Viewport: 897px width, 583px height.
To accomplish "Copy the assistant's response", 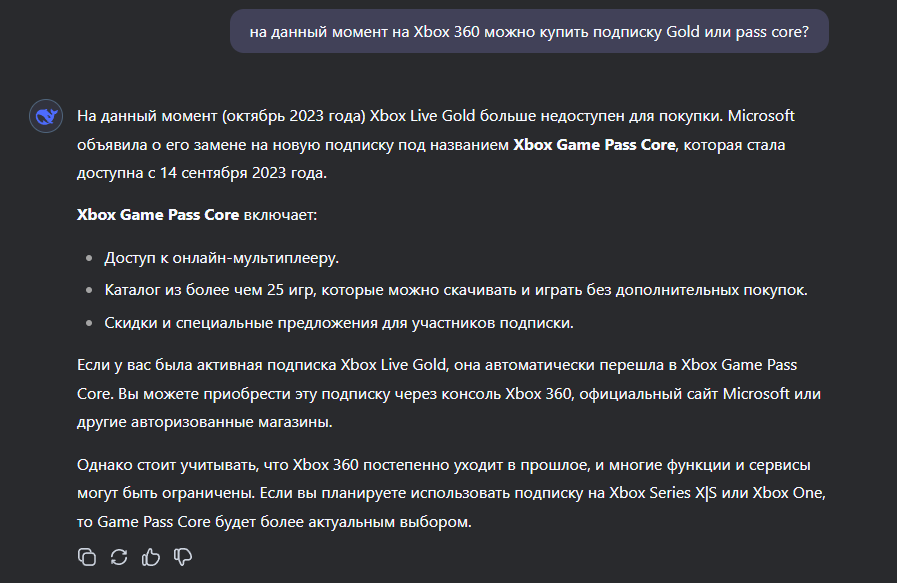I will [86, 557].
